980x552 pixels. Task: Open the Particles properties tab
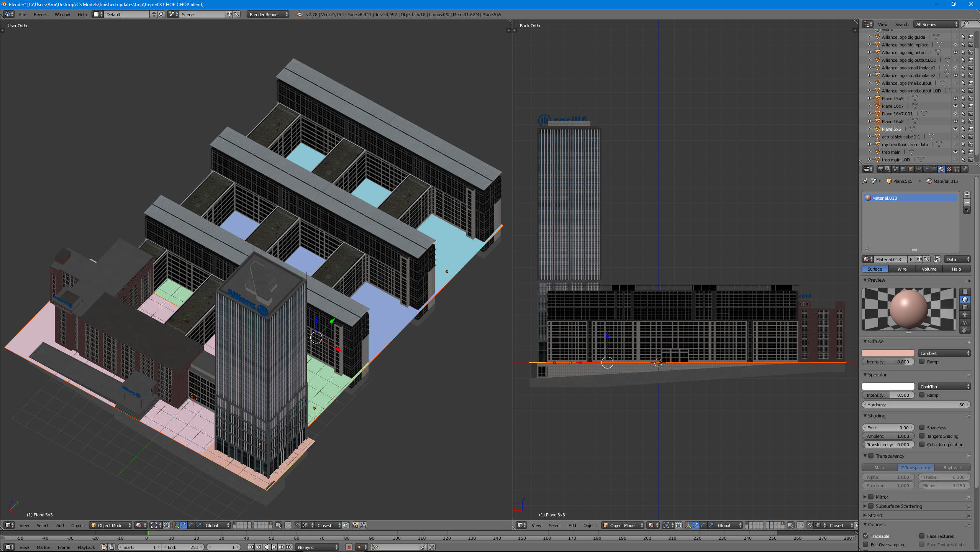pos(957,169)
